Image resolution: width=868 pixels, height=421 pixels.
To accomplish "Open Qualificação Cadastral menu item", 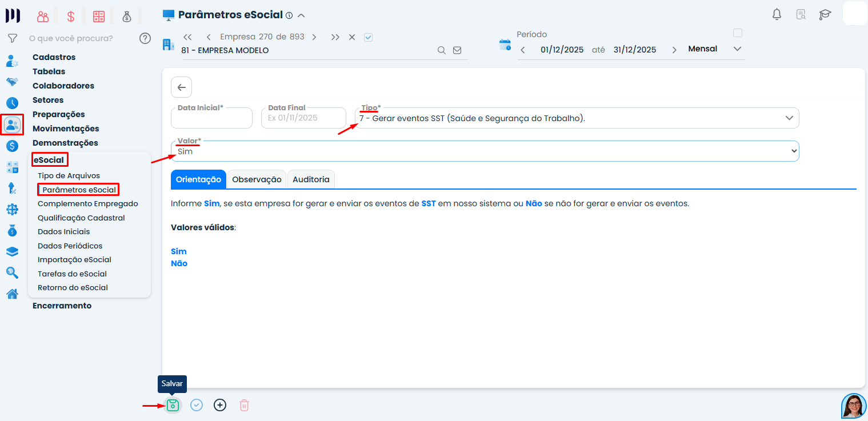I will click(x=81, y=218).
